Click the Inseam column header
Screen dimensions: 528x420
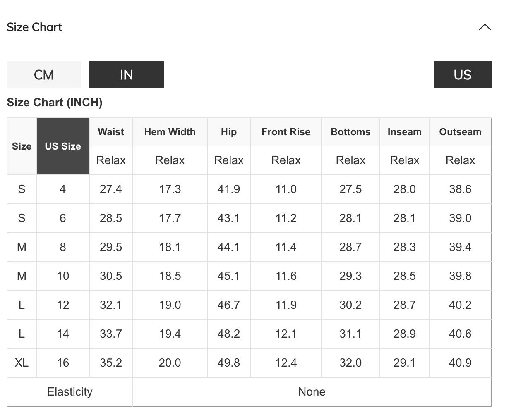(x=405, y=132)
